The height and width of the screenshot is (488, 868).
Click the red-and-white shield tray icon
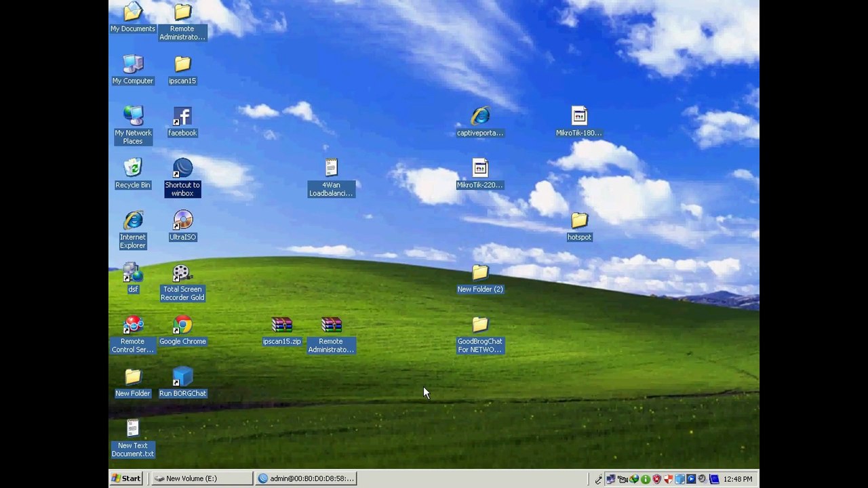668,479
